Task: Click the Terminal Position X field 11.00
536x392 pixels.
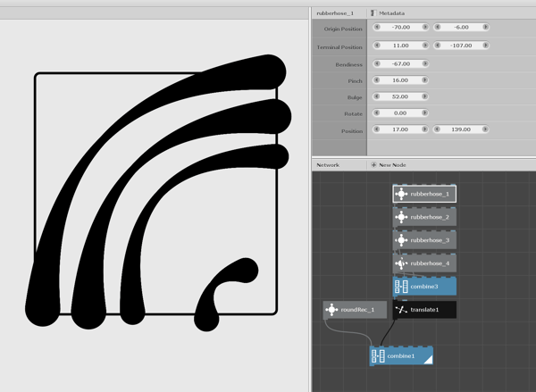Action: [401, 46]
